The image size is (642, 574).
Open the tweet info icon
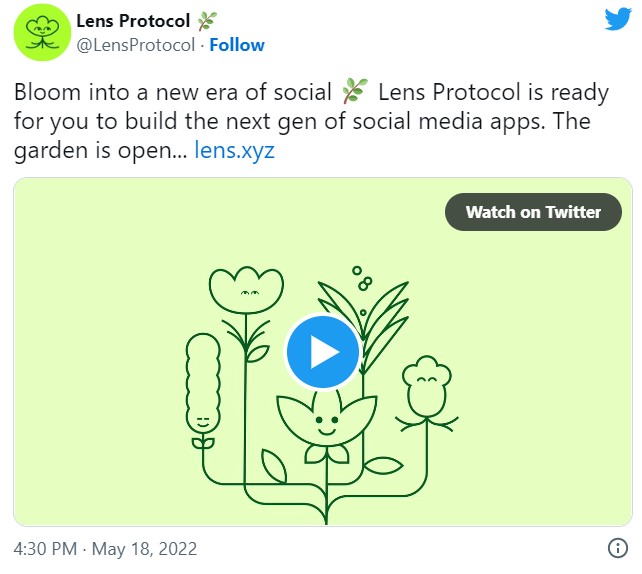point(617,549)
